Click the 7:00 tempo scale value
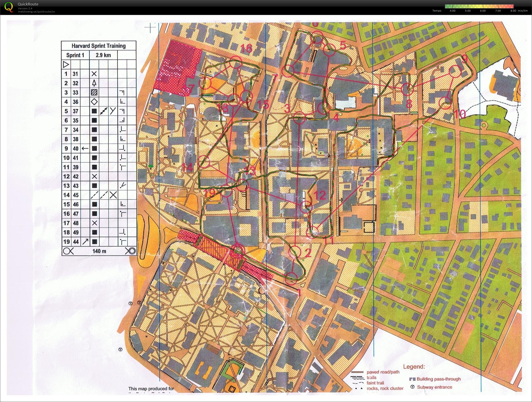The width and height of the screenshot is (532, 402). [498, 11]
